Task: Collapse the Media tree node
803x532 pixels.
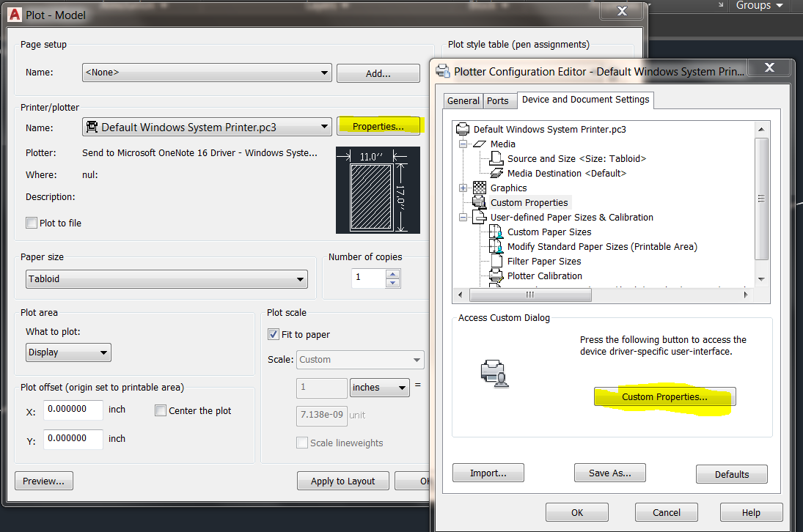Action: click(x=463, y=144)
